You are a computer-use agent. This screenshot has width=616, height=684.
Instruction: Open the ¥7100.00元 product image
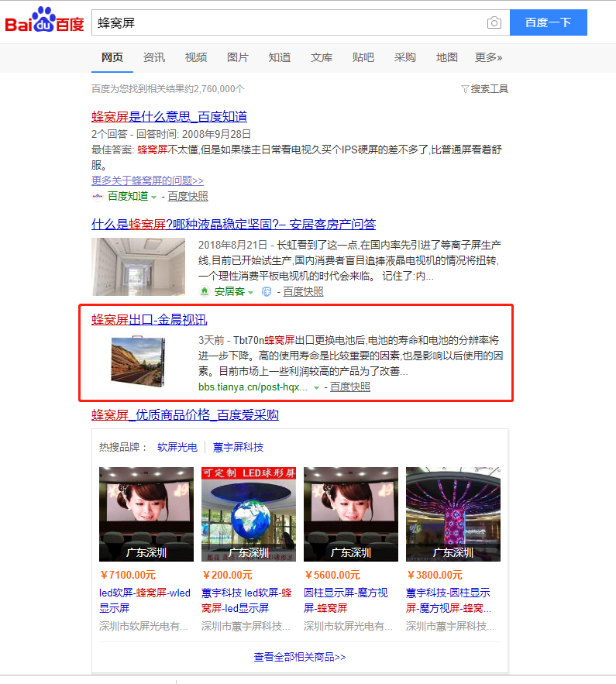[x=146, y=514]
